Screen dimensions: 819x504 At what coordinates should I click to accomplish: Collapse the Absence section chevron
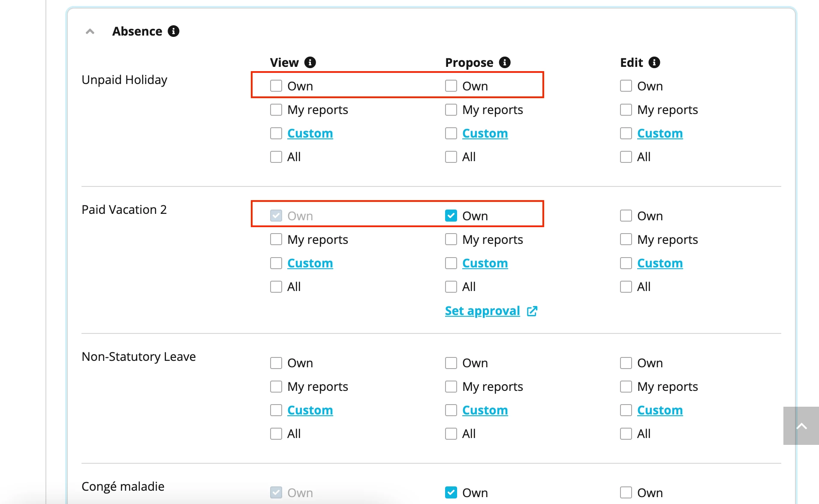[90, 31]
